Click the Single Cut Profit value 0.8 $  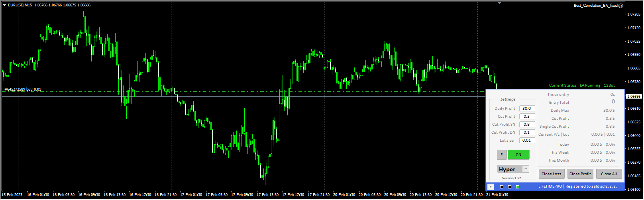(x=610, y=127)
